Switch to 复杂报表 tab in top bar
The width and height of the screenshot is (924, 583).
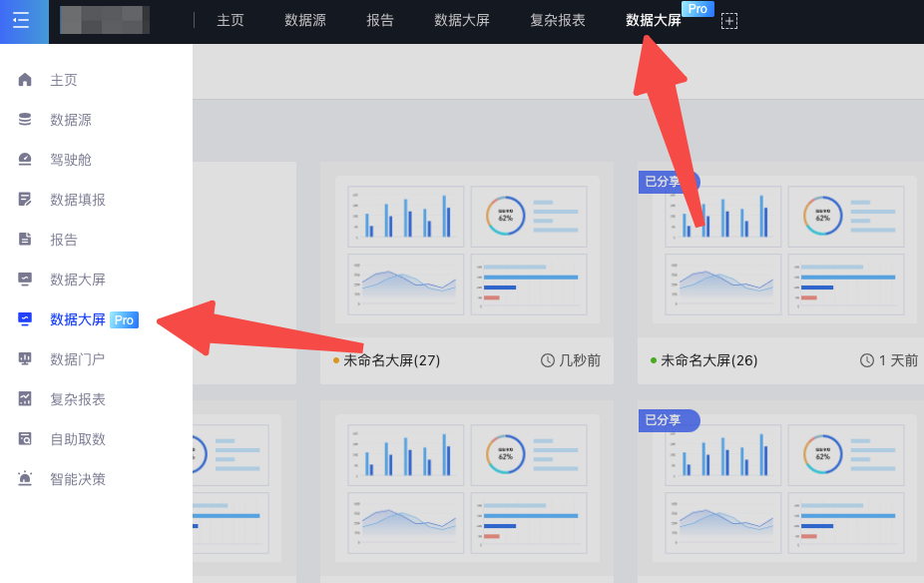coord(558,20)
